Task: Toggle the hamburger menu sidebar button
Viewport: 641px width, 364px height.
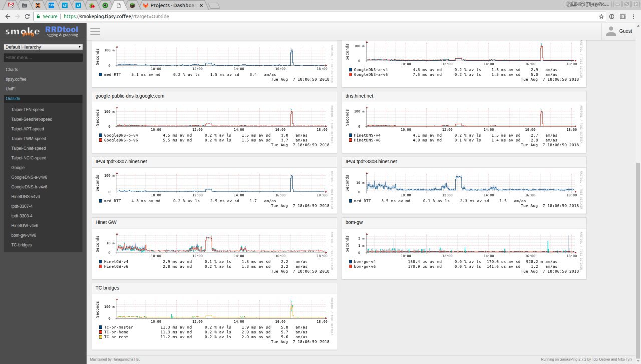Action: click(95, 31)
